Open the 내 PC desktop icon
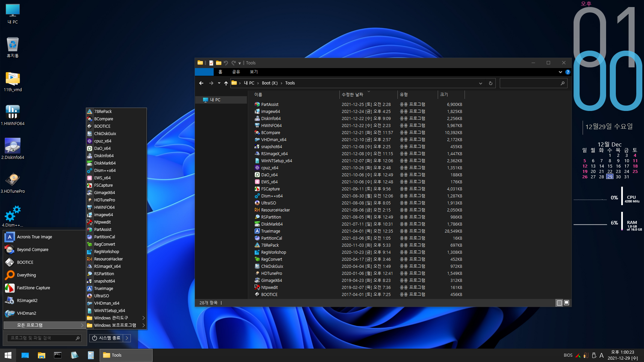Screen dimensions: 644x362 click(x=13, y=14)
